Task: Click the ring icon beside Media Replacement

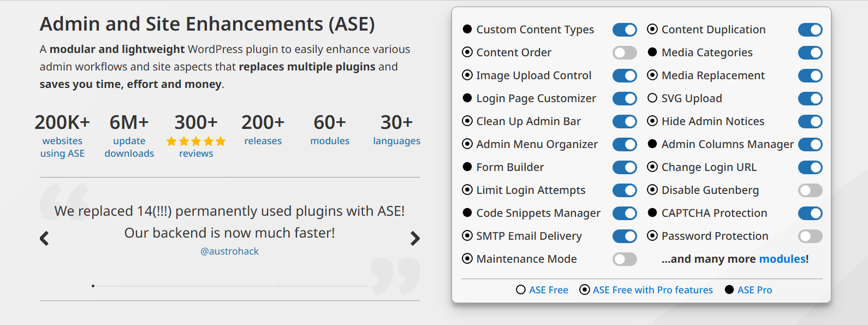Action: (652, 75)
